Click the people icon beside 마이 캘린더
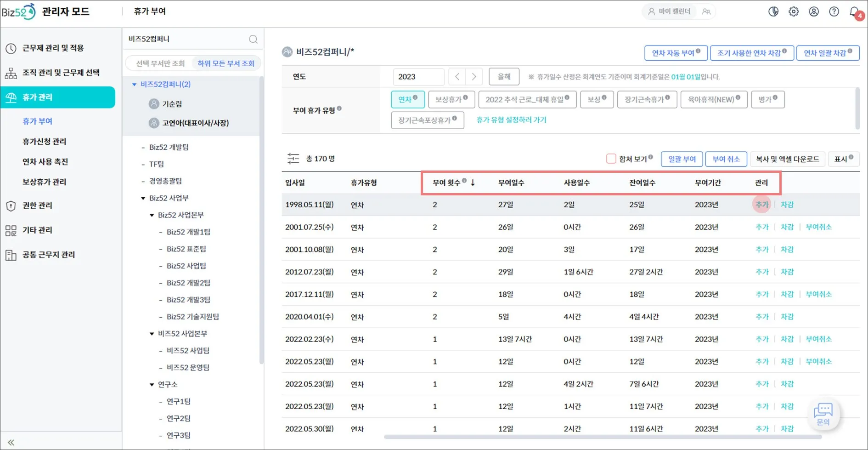This screenshot has height=450, width=868. click(706, 11)
